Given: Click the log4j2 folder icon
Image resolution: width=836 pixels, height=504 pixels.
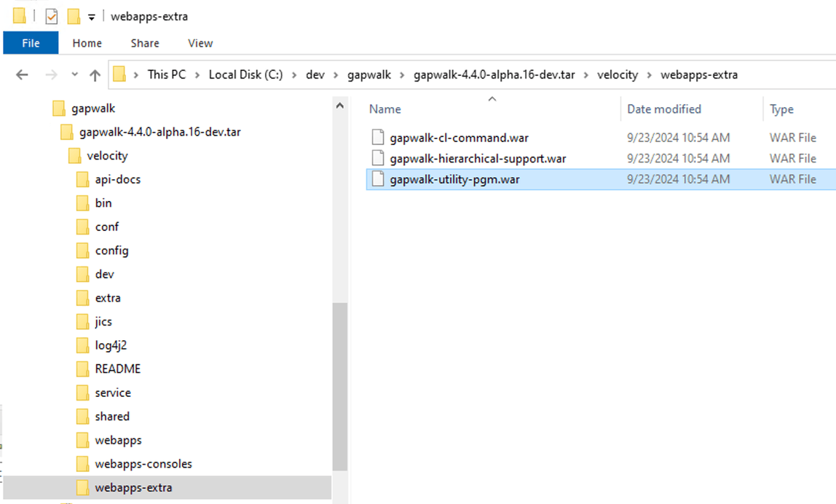Looking at the screenshot, I should [x=82, y=344].
